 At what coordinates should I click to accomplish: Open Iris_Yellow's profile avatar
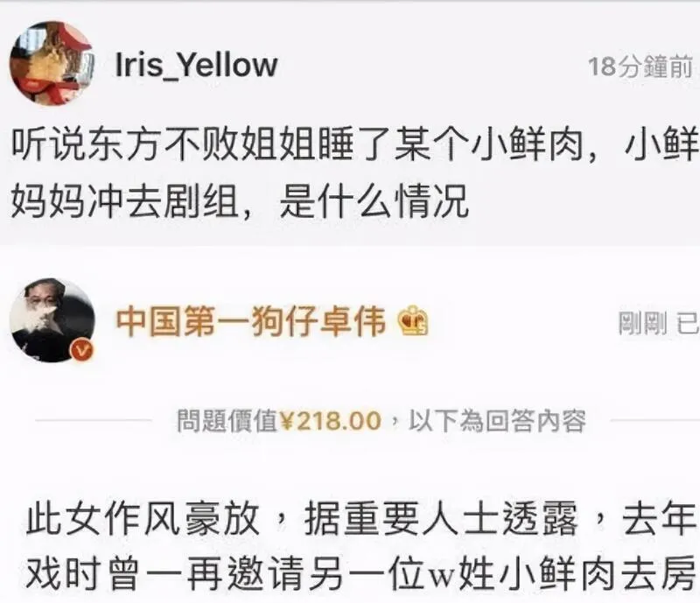click(x=52, y=63)
